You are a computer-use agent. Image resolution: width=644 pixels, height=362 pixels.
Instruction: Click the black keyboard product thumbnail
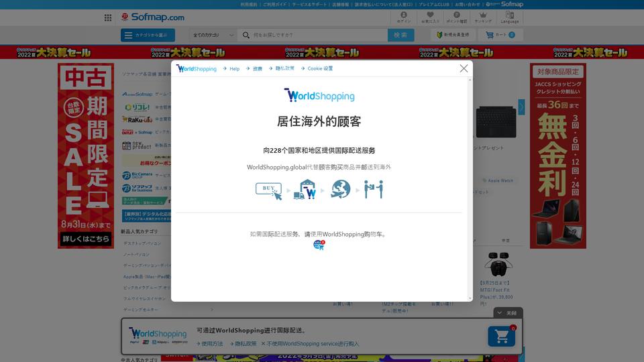click(496, 122)
